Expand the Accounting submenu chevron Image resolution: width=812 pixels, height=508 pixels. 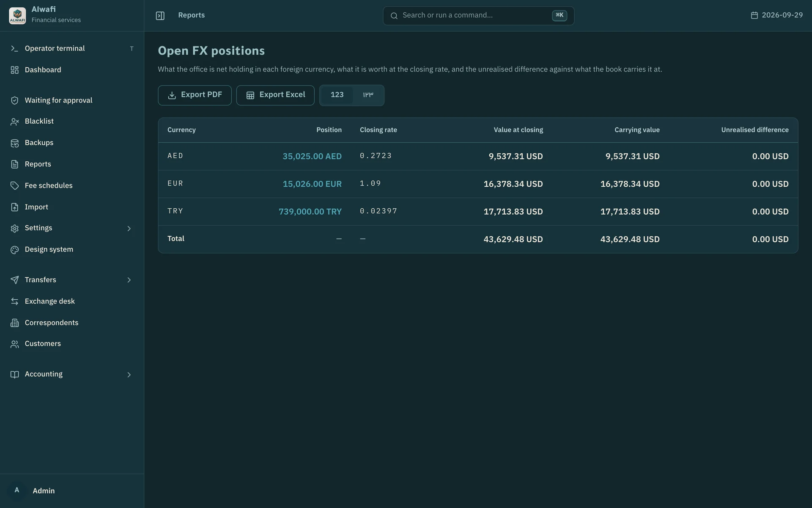129,375
